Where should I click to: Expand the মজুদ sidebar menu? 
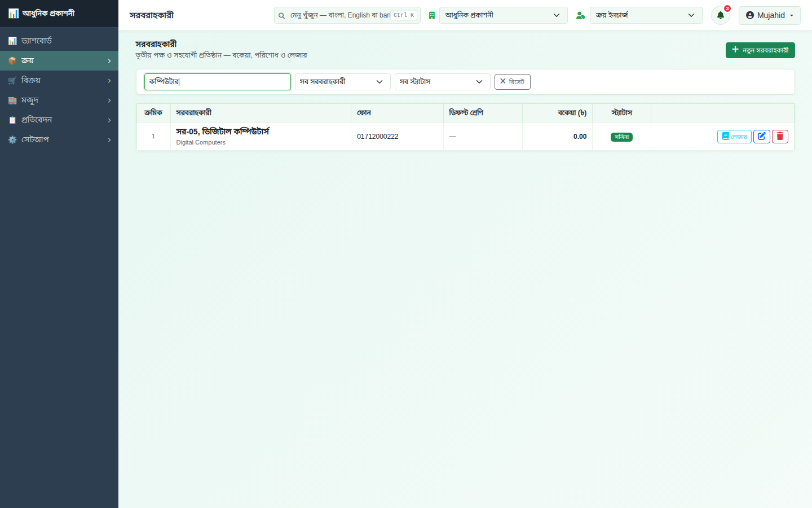point(59,100)
